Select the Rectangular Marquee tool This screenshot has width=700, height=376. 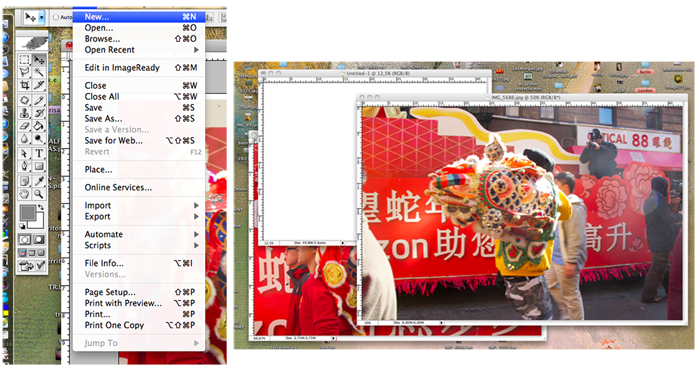25,59
